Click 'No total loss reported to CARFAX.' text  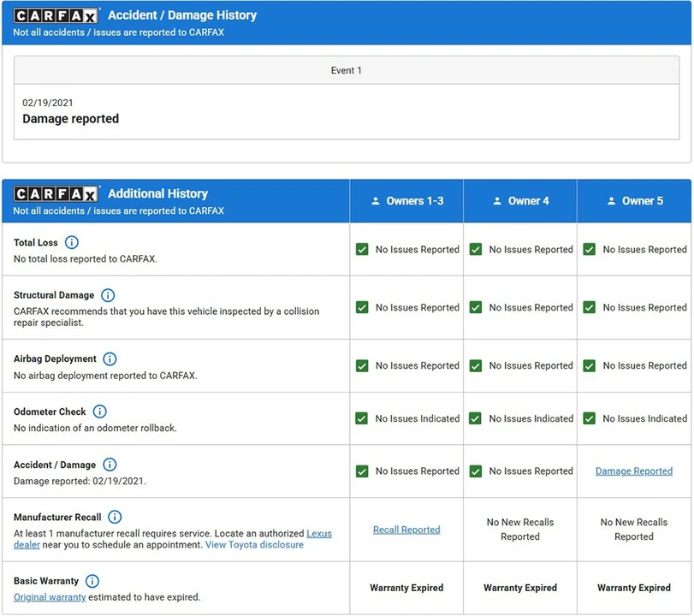point(86,259)
